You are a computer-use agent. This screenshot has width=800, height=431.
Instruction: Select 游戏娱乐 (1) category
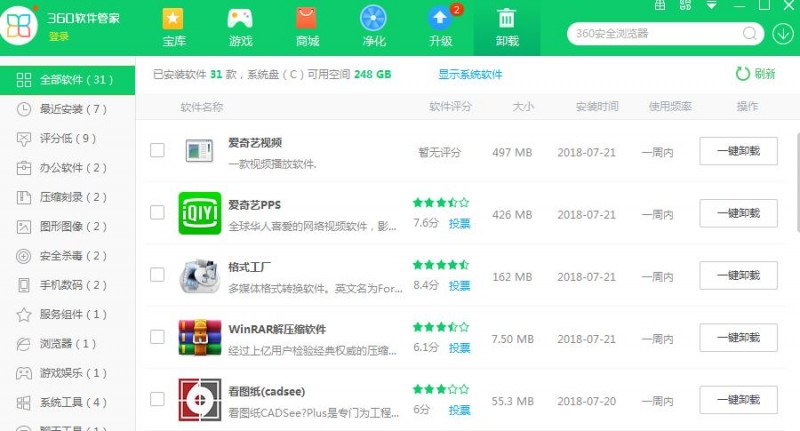(67, 373)
